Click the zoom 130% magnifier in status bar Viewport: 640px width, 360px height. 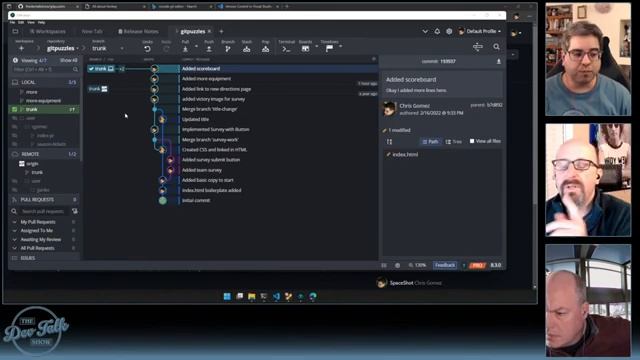tap(411, 265)
